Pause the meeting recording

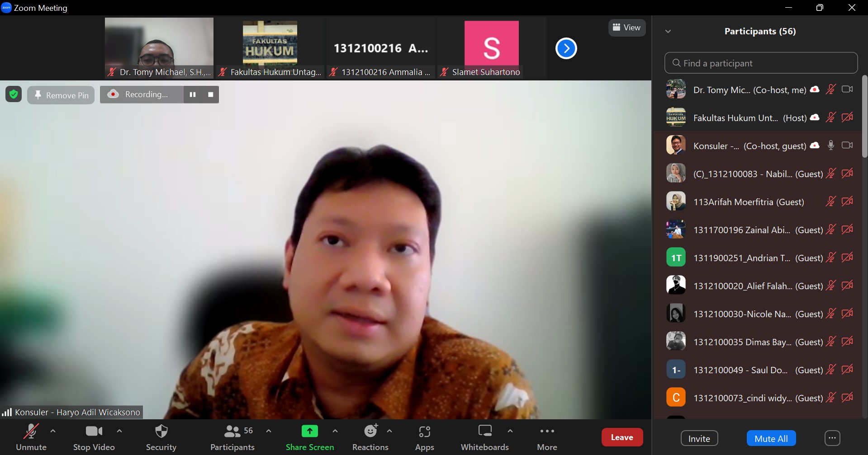click(x=193, y=94)
